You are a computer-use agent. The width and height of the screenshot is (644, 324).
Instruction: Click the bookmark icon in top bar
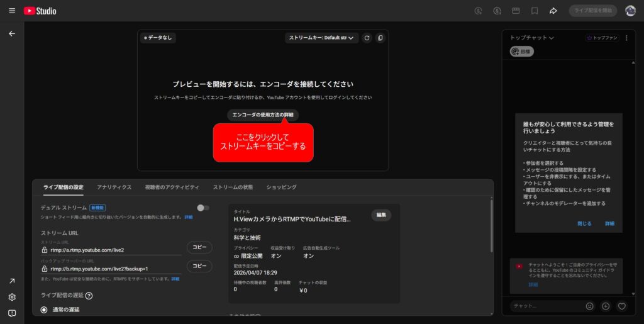click(x=535, y=11)
